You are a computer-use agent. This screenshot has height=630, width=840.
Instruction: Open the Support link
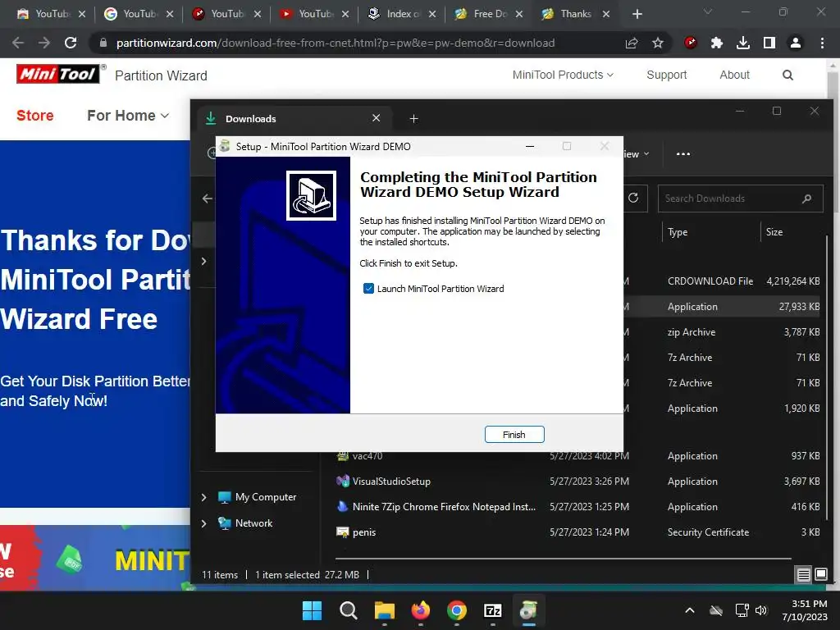coord(666,75)
